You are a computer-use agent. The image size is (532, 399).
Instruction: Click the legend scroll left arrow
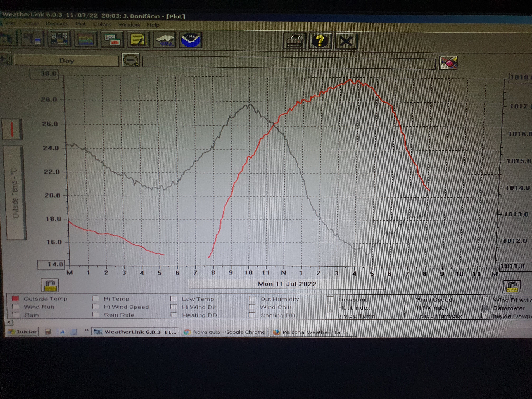(x=9, y=322)
